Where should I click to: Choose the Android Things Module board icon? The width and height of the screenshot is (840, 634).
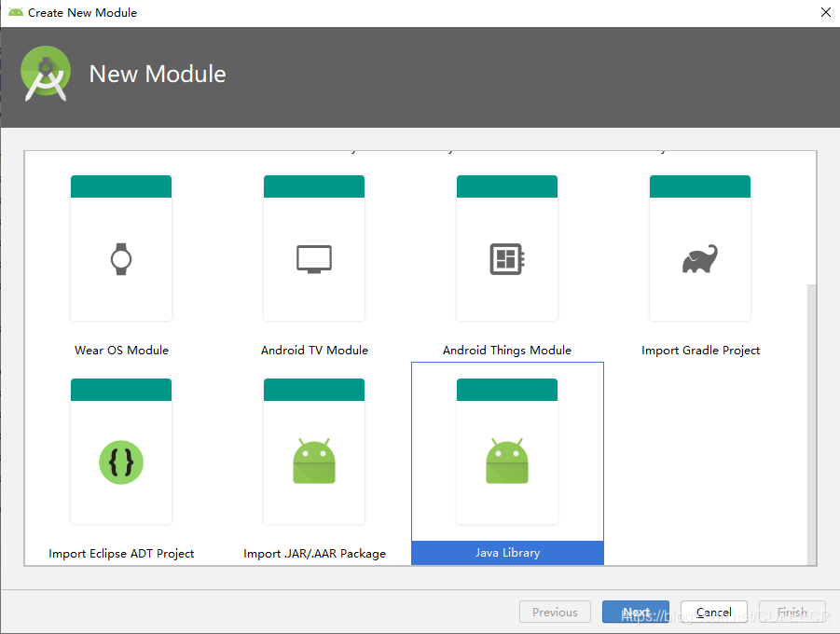[x=507, y=259]
